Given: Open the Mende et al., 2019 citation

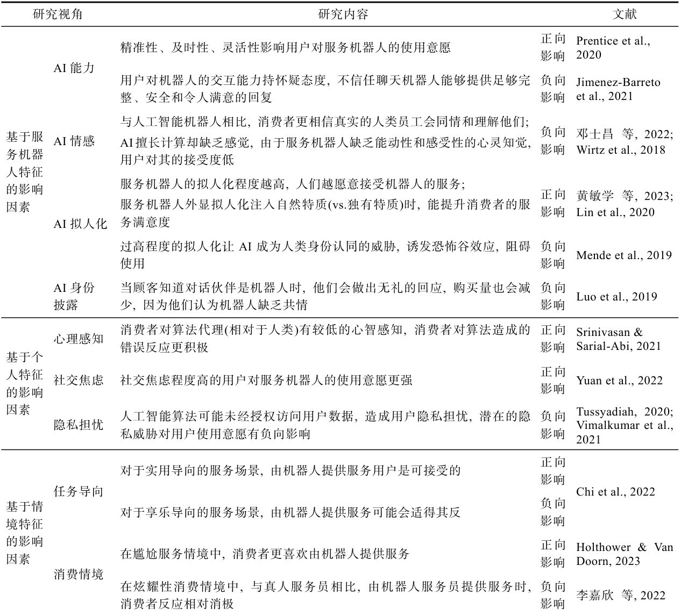Looking at the screenshot, I should [x=623, y=255].
